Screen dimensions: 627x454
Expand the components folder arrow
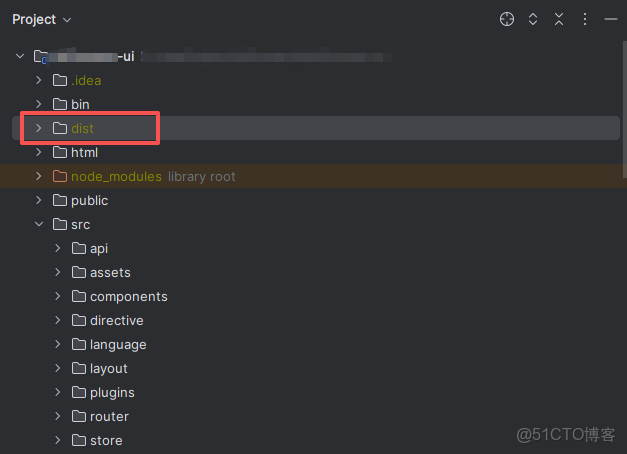(58, 296)
